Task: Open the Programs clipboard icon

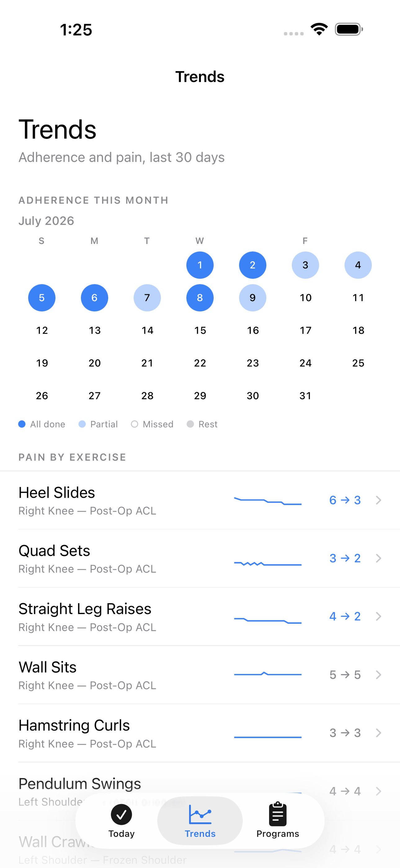Action: (278, 814)
